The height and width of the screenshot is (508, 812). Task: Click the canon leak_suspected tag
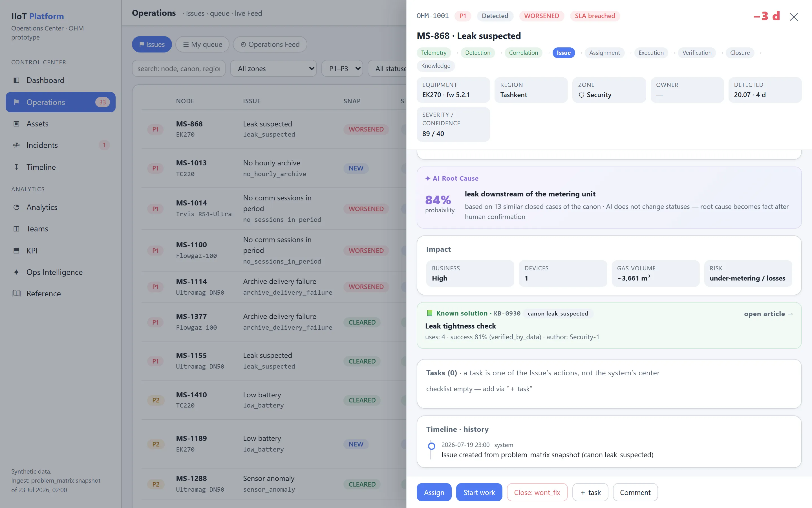click(557, 314)
